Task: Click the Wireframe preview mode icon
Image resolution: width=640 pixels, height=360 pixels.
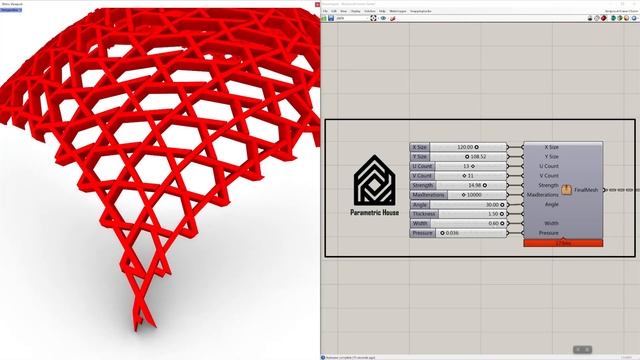Action: pyautogui.click(x=597, y=18)
